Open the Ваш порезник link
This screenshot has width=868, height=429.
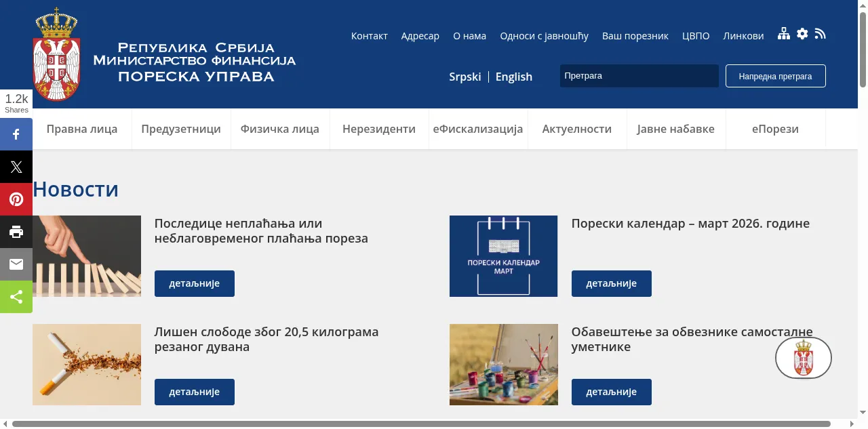point(635,36)
